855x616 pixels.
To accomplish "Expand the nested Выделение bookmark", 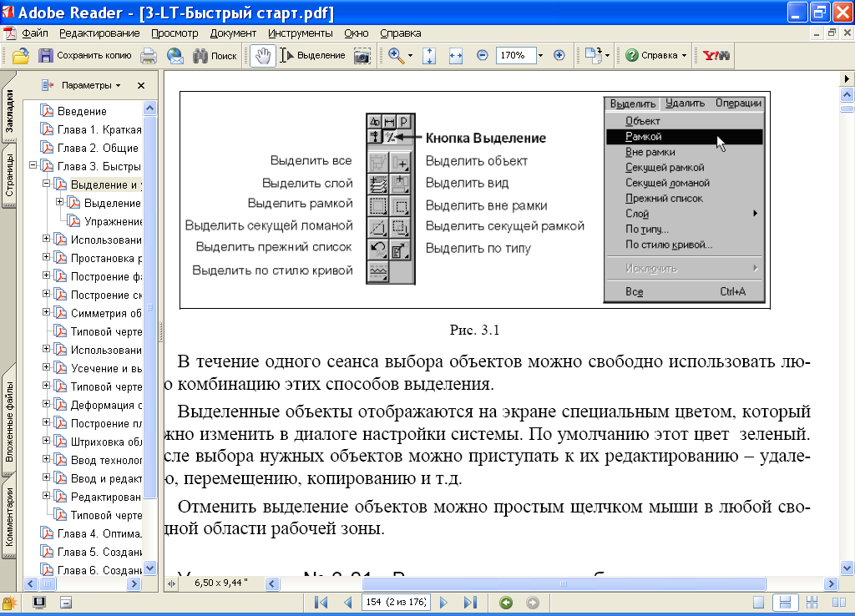I will click(60, 202).
